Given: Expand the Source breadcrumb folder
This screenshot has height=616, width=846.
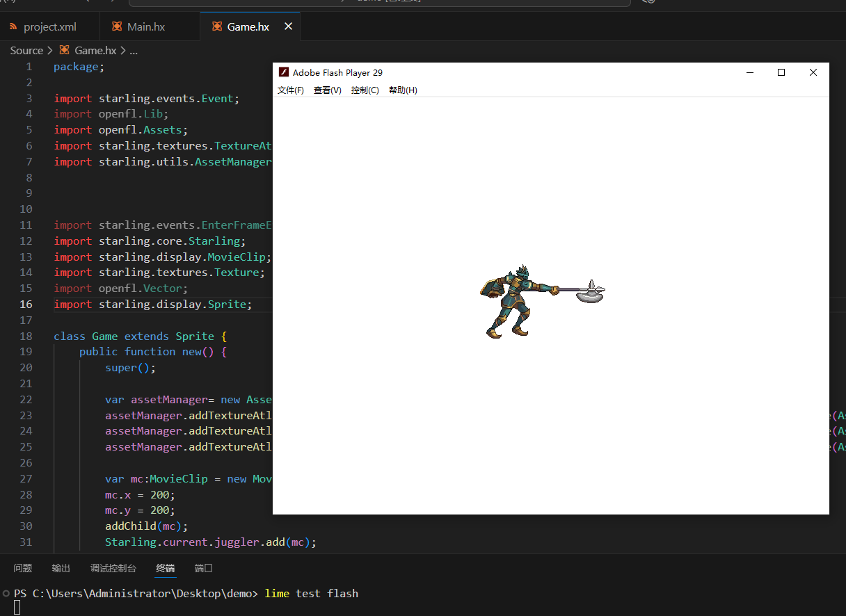Looking at the screenshot, I should coord(26,50).
